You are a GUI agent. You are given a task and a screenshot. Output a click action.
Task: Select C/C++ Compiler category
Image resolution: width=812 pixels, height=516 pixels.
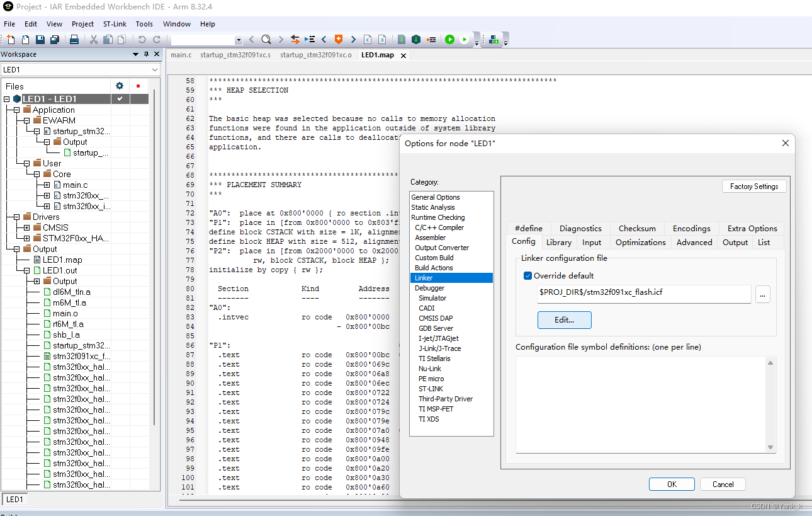[439, 227]
